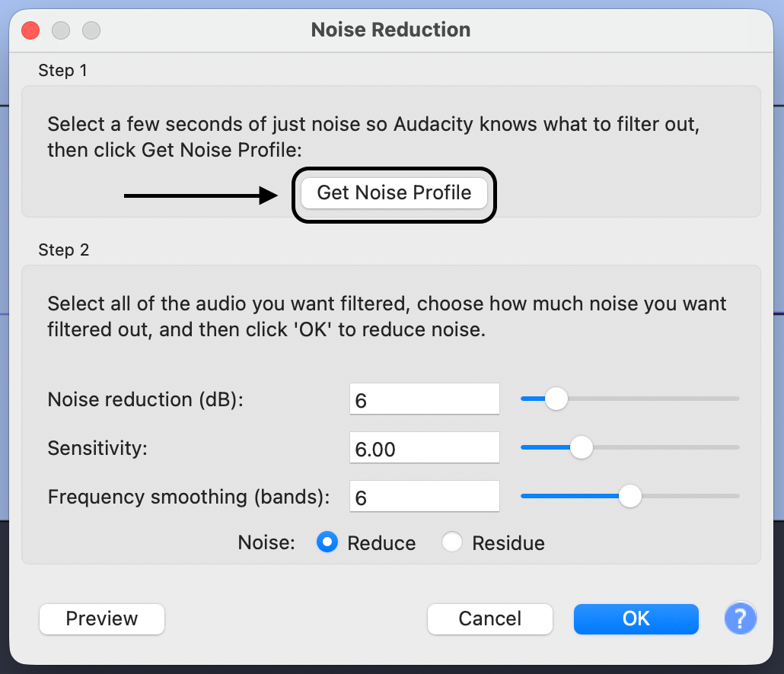This screenshot has width=784, height=674.
Task: Click the Noise Reduction title bar text
Action: (390, 30)
